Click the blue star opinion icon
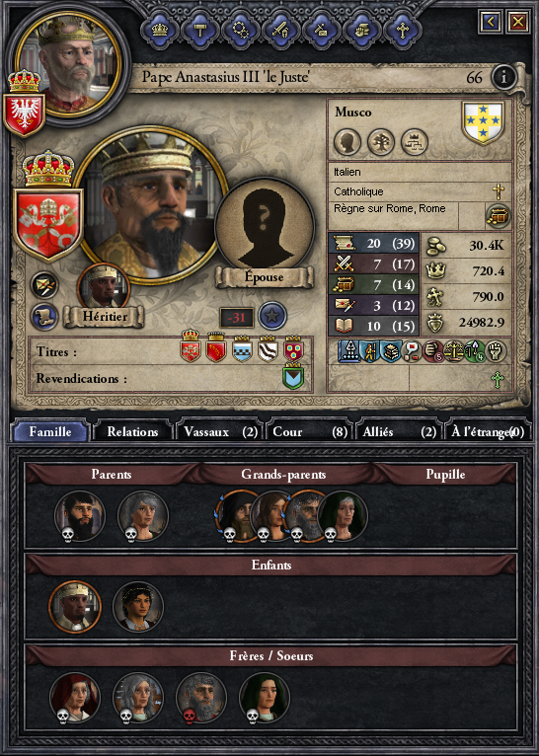Viewport: 539px width, 756px height. pyautogui.click(x=272, y=316)
